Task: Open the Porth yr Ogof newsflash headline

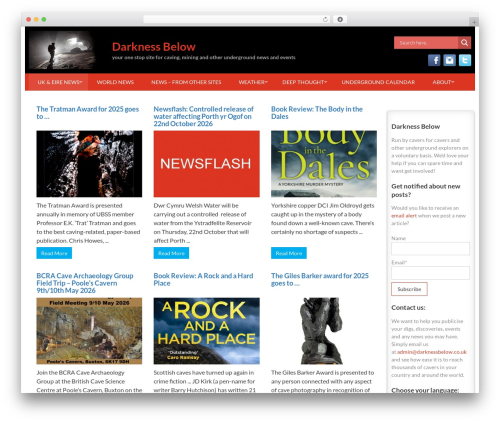Action: click(x=203, y=116)
